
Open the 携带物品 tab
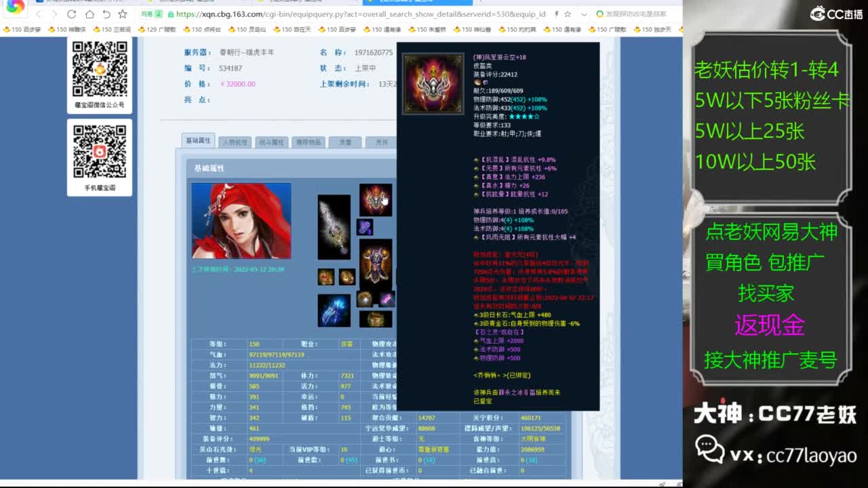[308, 142]
